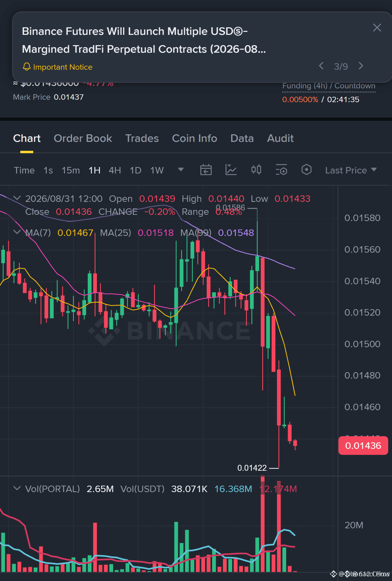Screen dimensions: 392x581
Task: Click the MA(25) value 0.01518
Action: [x=156, y=233]
